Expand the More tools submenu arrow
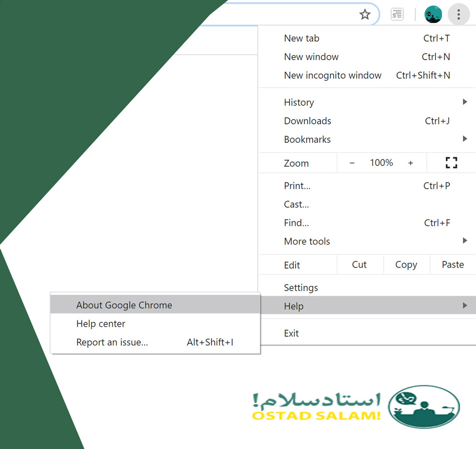The image size is (476, 449). point(465,241)
